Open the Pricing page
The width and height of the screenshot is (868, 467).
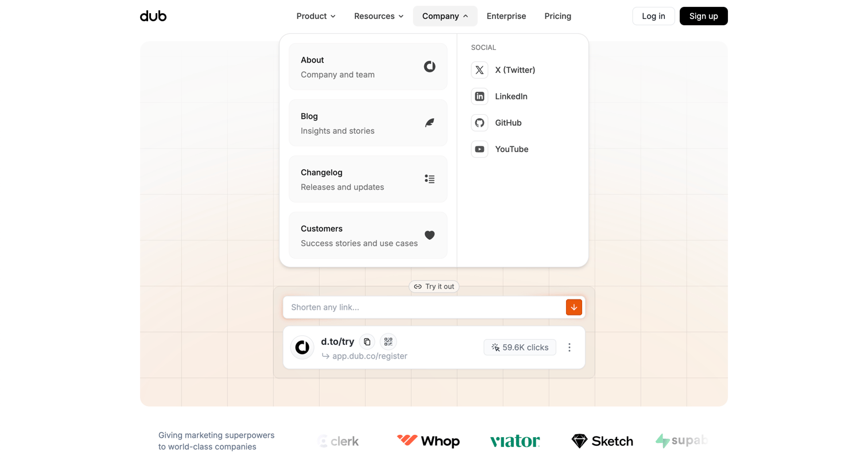pos(557,16)
